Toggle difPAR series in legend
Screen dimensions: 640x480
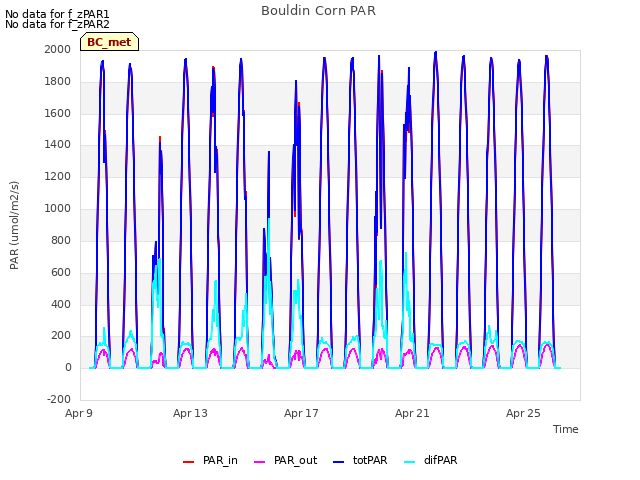[x=431, y=460]
